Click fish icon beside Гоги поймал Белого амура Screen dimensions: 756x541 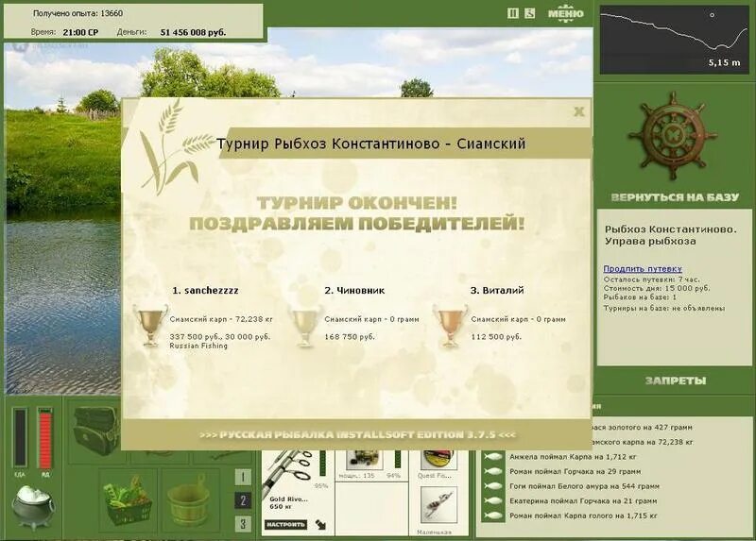492,486
